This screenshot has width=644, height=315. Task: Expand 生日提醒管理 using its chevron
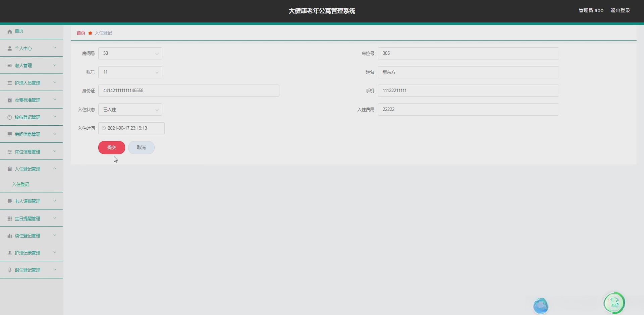coord(55,218)
